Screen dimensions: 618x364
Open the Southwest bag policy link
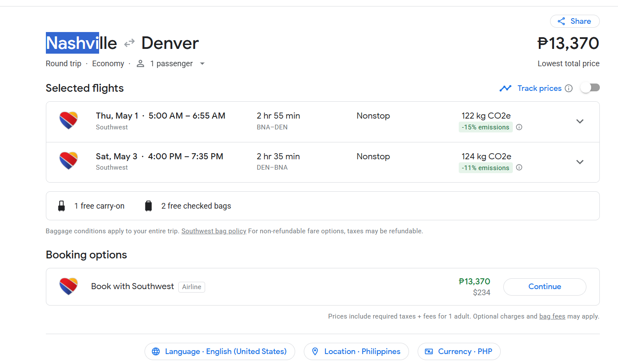click(x=214, y=231)
